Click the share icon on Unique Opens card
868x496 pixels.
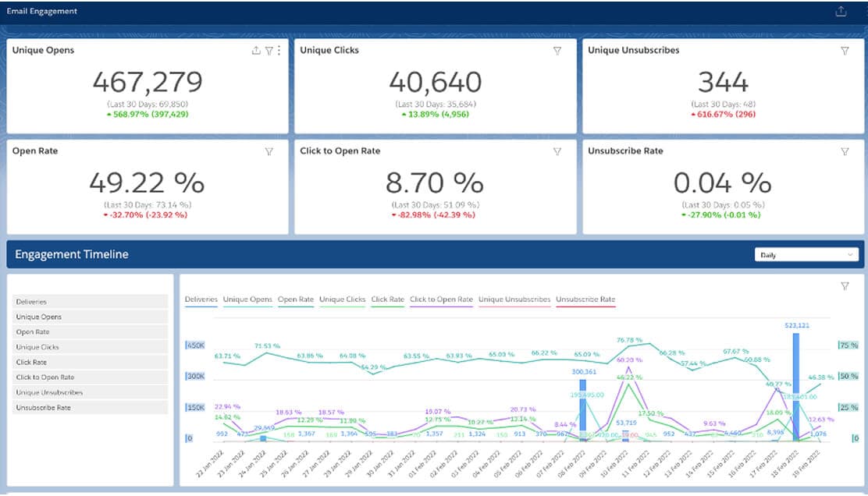coord(256,51)
